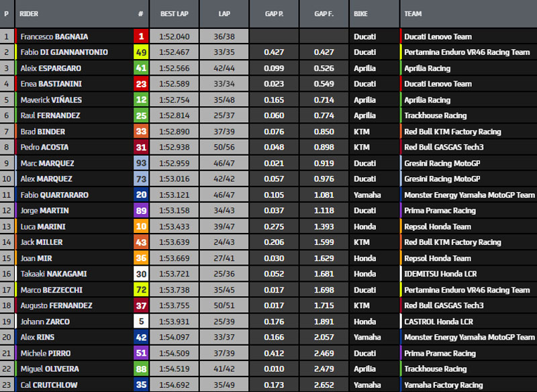
Task: Click the yellow number 49 badge
Action: tap(141, 52)
